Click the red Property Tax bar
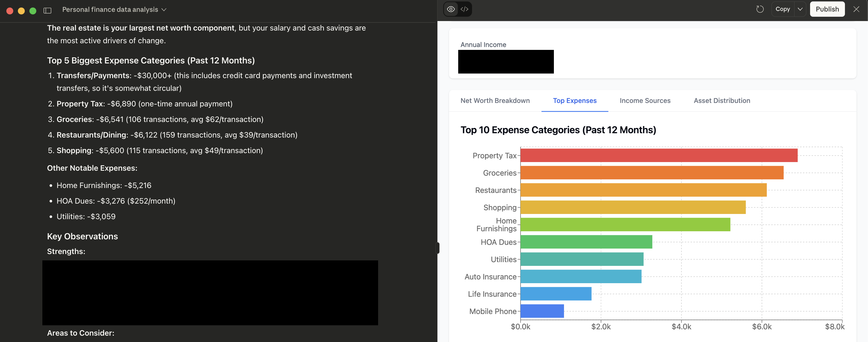The width and height of the screenshot is (868, 342). (x=659, y=155)
